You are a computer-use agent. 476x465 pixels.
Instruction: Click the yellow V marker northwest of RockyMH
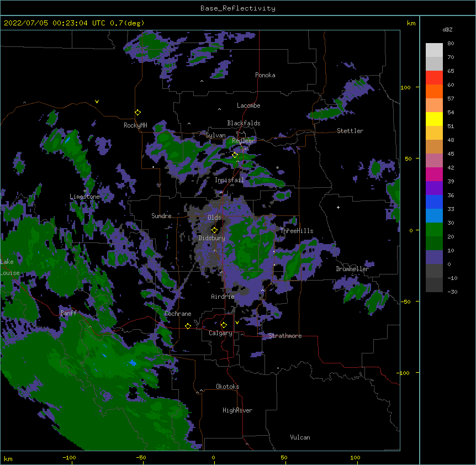(97, 102)
